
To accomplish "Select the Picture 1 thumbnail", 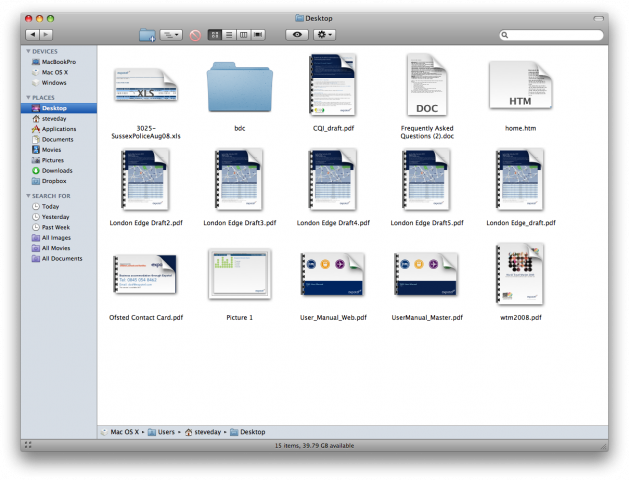I will tap(240, 274).
